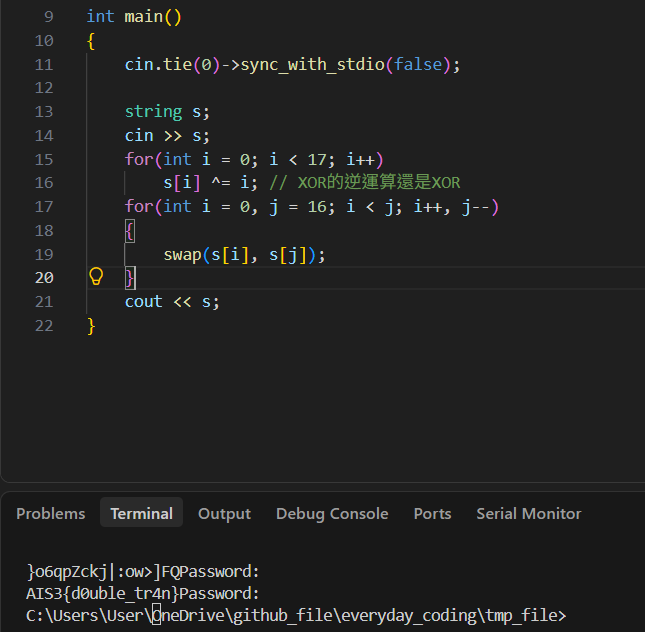Click line number 22 in the gutter
This screenshot has height=632, width=645.
click(x=44, y=326)
